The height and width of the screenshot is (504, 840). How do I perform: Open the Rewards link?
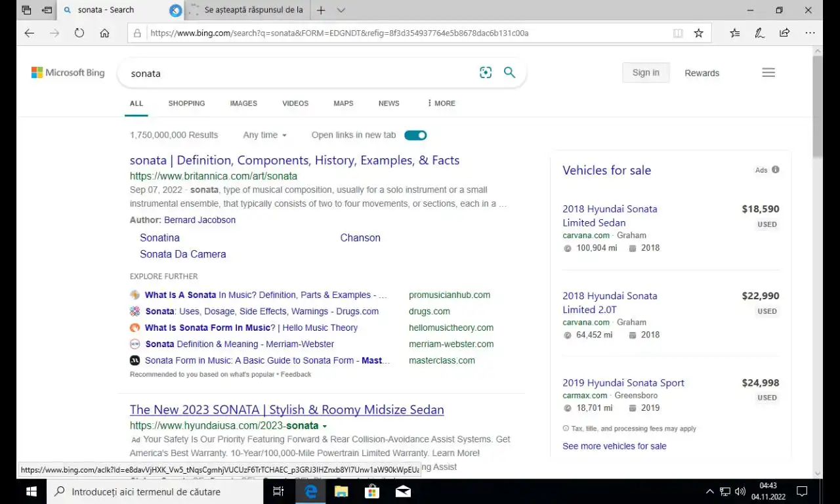[702, 73]
